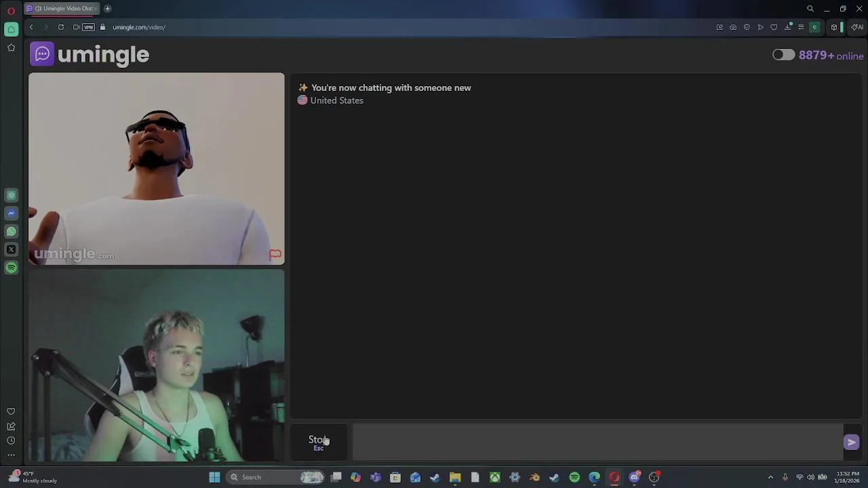Open bookmarks star icon in sidebar
Viewport: 868px width, 488px height.
pos(11,47)
